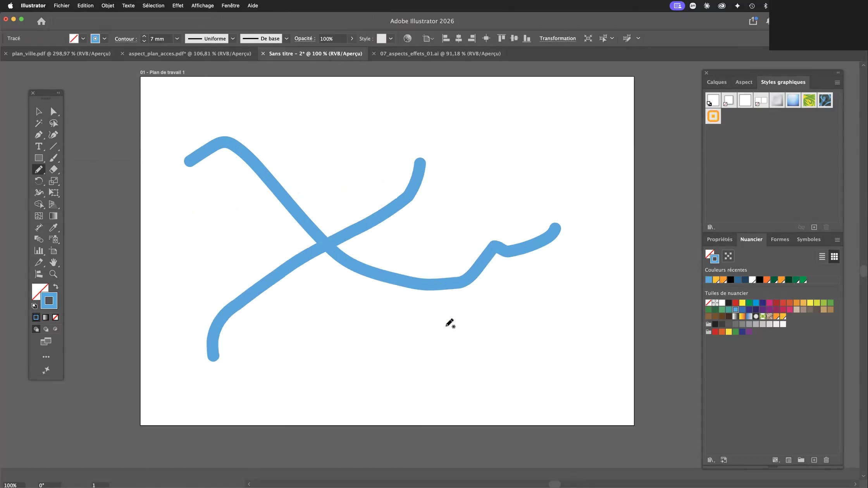Image resolution: width=868 pixels, height=488 pixels.
Task: Select the Paintbrush tool
Action: point(53,158)
